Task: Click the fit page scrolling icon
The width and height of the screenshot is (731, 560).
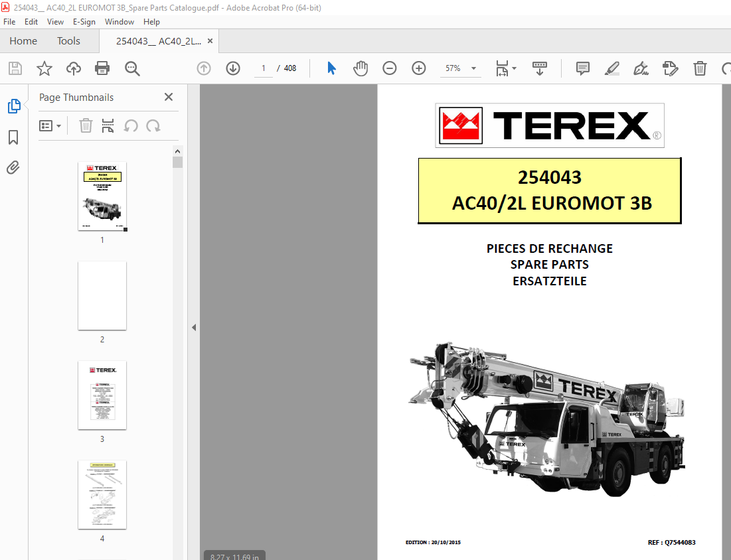Action: coord(502,68)
